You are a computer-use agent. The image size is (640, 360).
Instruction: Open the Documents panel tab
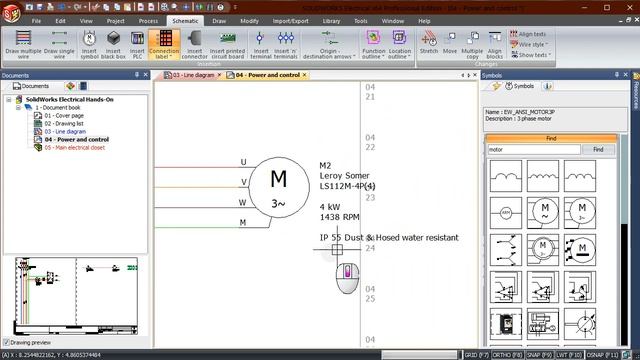point(31,86)
